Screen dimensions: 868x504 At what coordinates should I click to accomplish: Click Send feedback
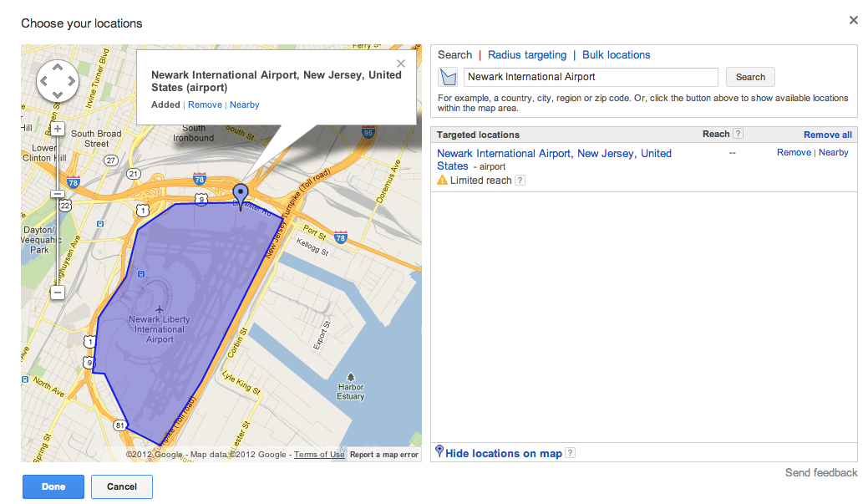tap(820, 472)
